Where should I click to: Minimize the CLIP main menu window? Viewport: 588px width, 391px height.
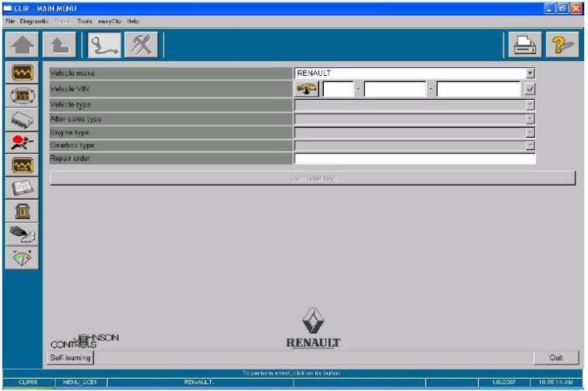549,9
